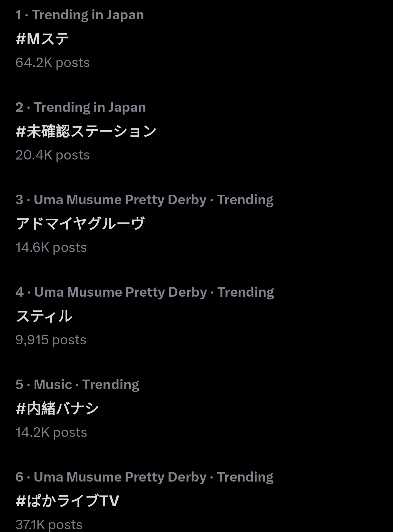Click the rank number 1
This screenshot has width=393, height=532.
coord(18,15)
